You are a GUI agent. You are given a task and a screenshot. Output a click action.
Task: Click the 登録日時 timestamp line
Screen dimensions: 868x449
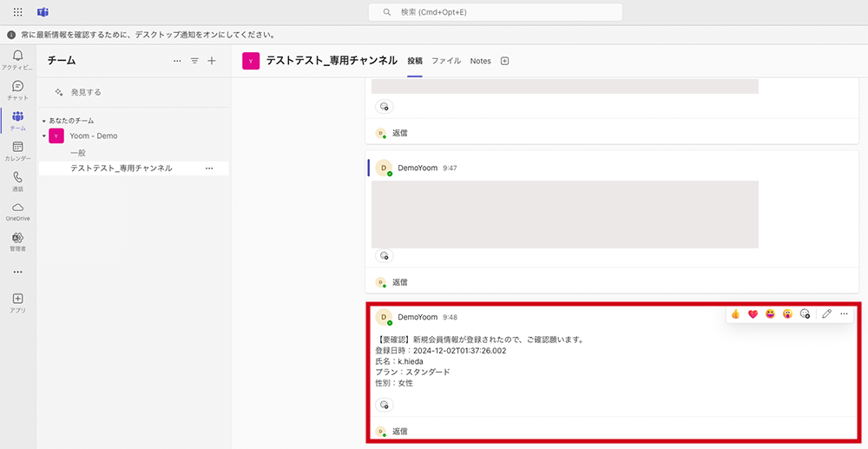(441, 351)
